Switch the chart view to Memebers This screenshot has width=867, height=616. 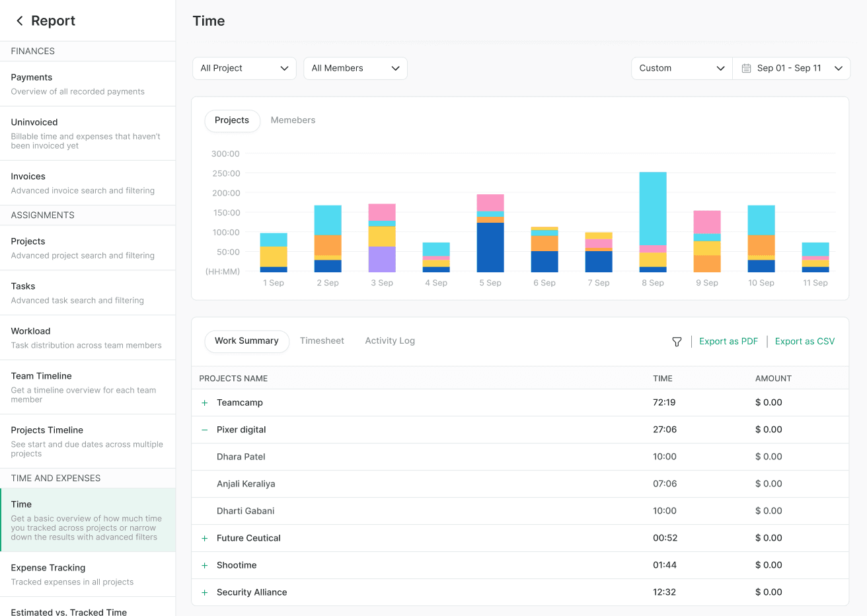tap(293, 120)
